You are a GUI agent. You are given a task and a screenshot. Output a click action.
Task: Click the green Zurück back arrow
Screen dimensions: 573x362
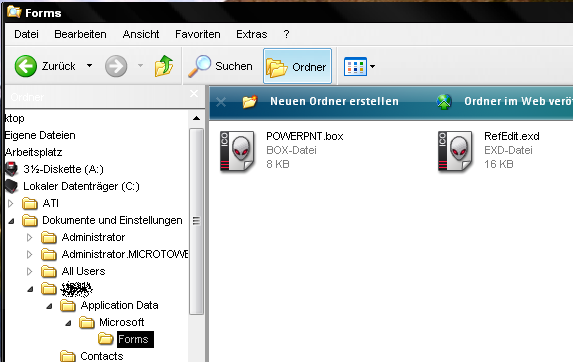[x=26, y=66]
